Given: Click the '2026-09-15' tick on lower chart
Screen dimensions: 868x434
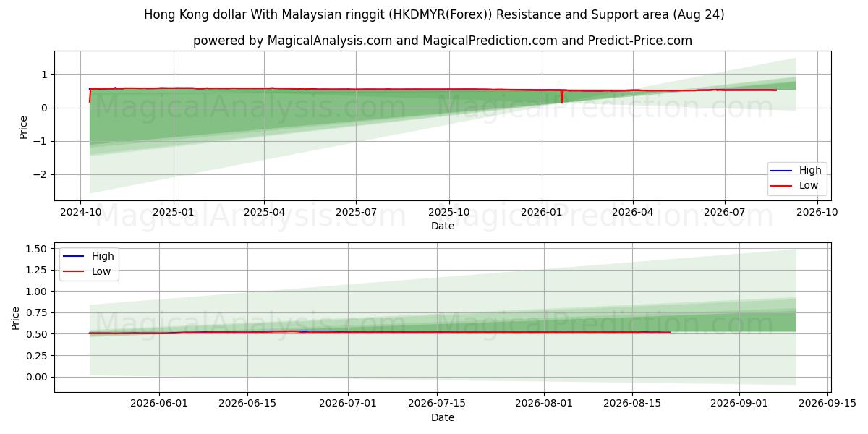Looking at the screenshot, I should [827, 404].
